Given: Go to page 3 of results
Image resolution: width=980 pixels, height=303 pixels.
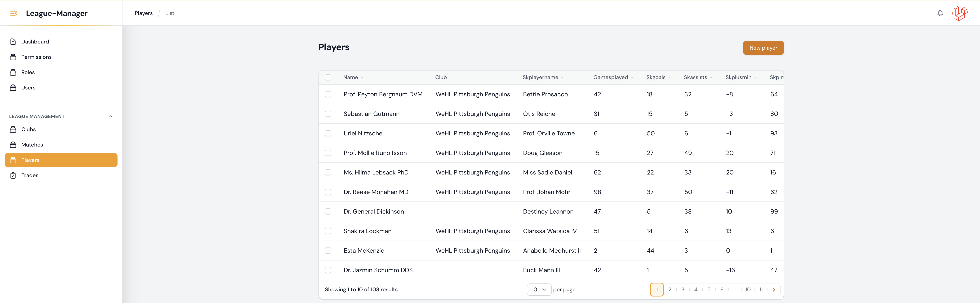Looking at the screenshot, I should coord(683,290).
